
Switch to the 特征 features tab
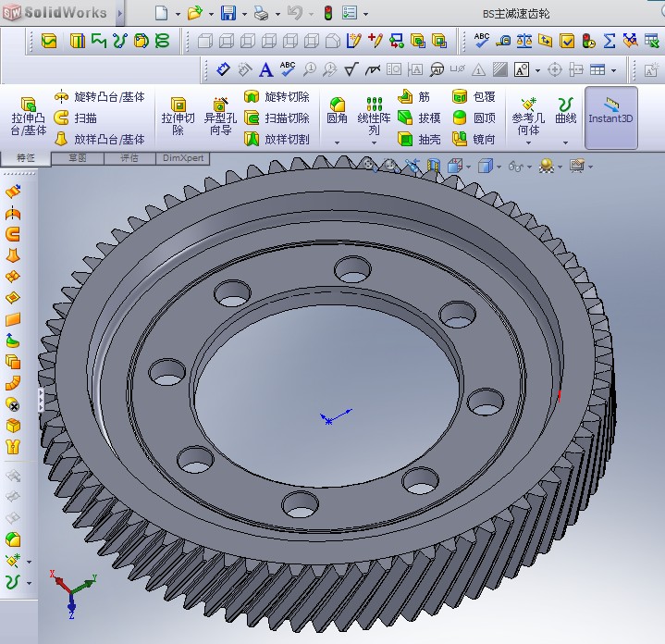click(x=26, y=158)
